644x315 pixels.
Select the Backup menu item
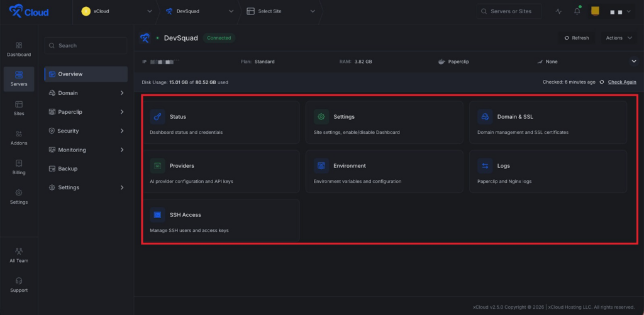coord(67,169)
